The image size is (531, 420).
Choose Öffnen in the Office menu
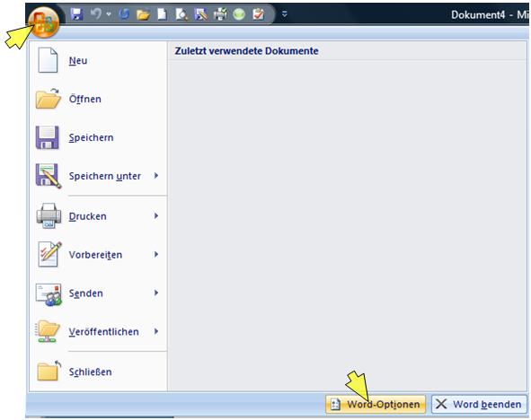98,99
